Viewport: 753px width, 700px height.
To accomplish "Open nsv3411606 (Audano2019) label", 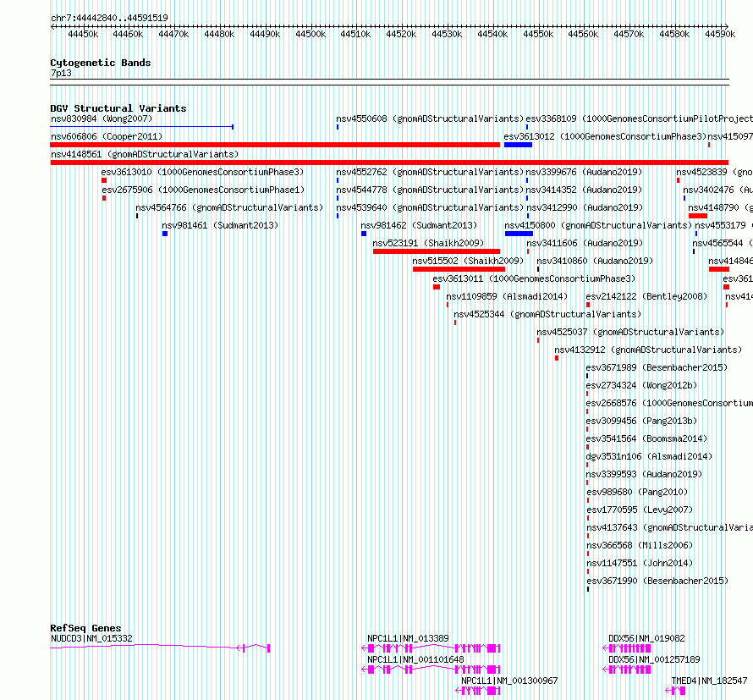I will click(x=585, y=243).
